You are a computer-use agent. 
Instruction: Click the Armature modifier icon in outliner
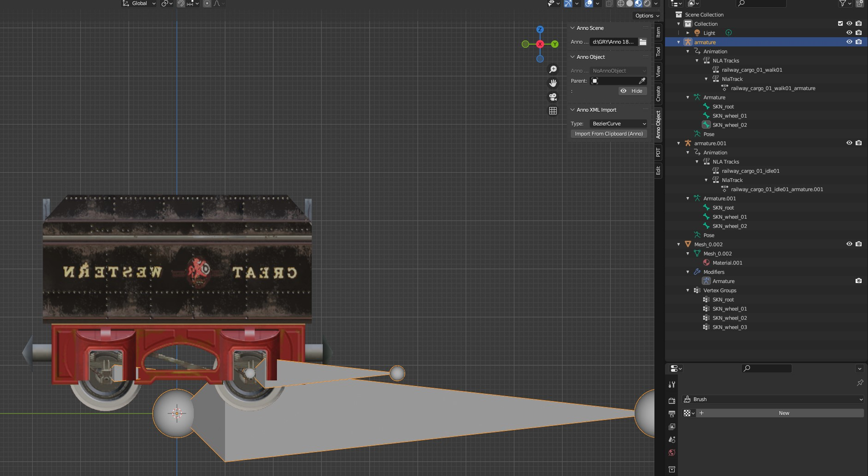pos(706,281)
